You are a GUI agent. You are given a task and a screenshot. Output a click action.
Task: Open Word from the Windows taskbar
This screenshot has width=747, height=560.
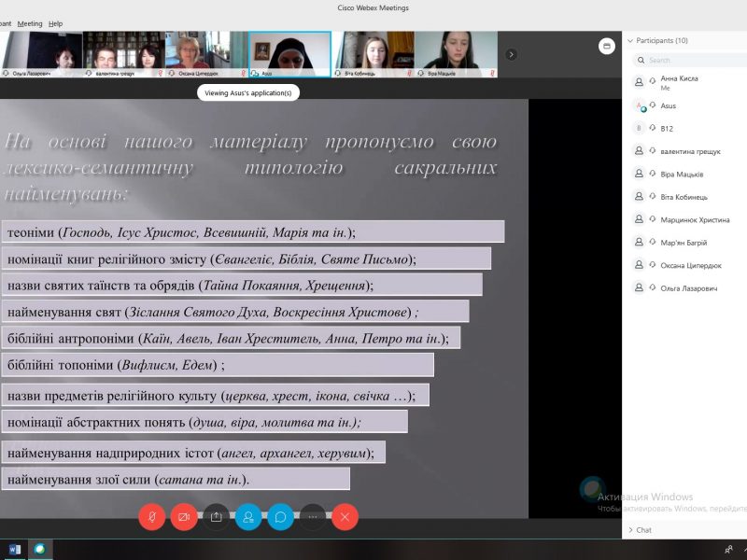tap(14, 549)
